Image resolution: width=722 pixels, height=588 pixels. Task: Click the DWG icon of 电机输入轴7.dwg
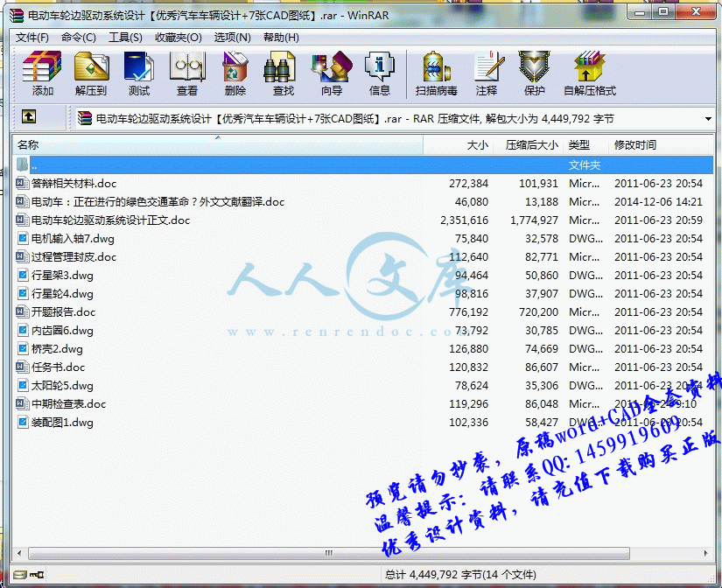(x=23, y=239)
